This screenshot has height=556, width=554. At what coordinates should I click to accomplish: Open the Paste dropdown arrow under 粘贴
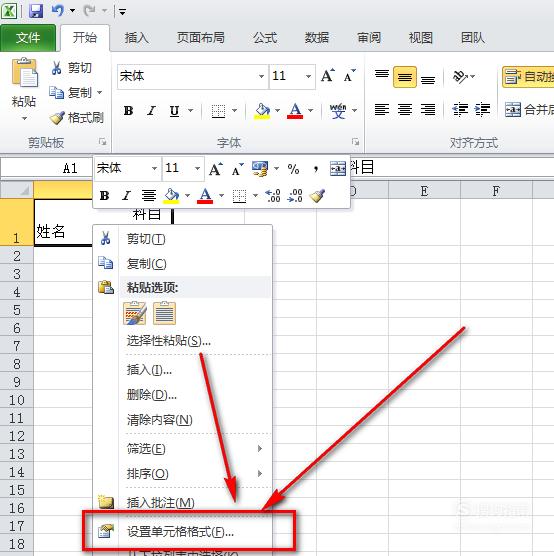pos(24,118)
